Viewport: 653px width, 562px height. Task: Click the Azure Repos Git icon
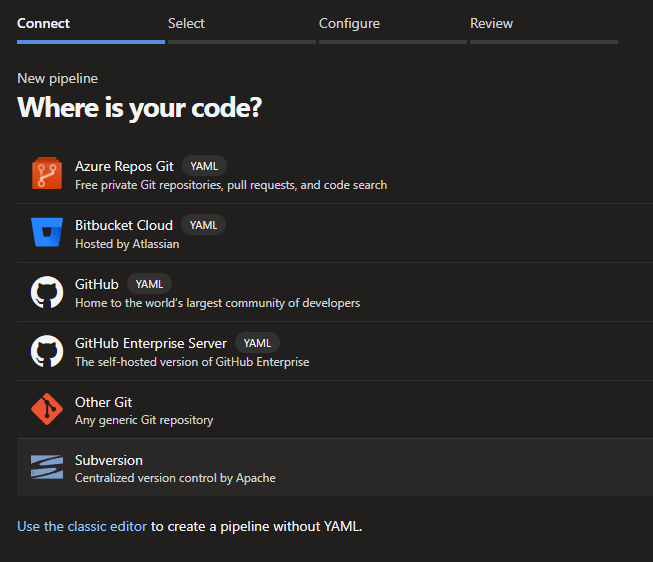coord(47,173)
